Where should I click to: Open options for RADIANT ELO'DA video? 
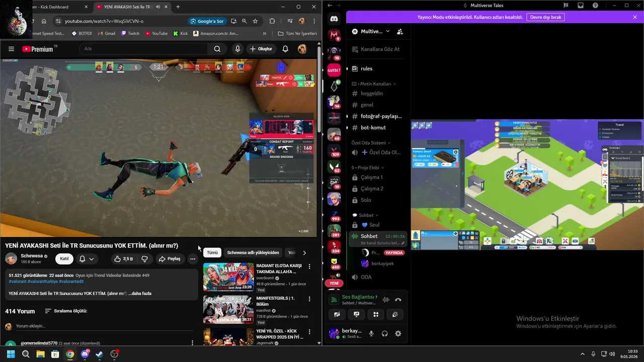pyautogui.click(x=309, y=266)
